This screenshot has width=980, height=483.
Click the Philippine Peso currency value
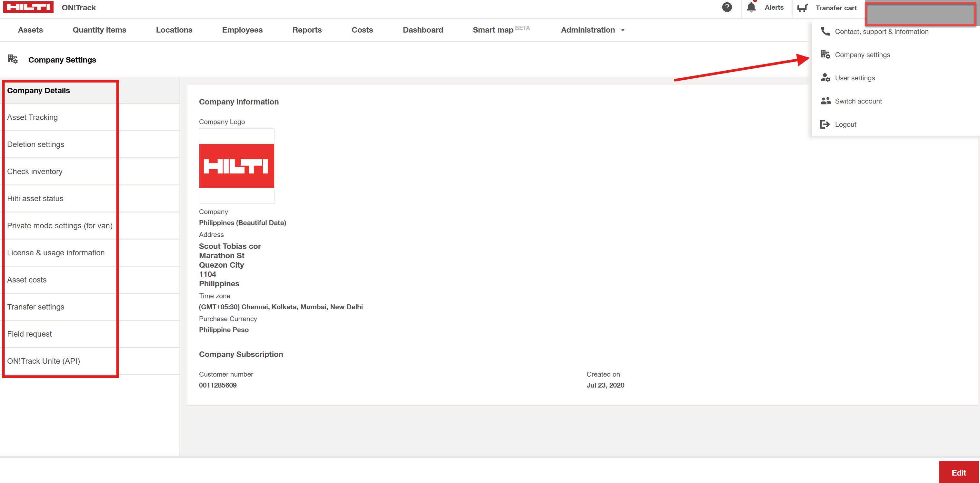pyautogui.click(x=224, y=330)
